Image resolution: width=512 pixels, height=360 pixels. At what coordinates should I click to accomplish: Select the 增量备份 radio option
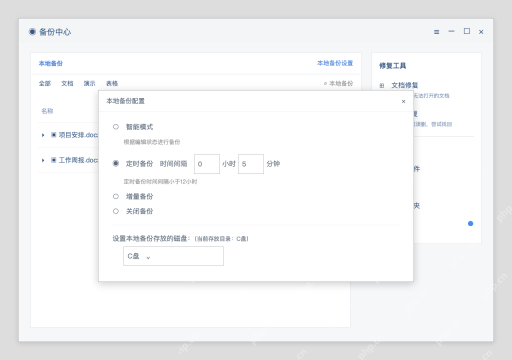click(116, 196)
